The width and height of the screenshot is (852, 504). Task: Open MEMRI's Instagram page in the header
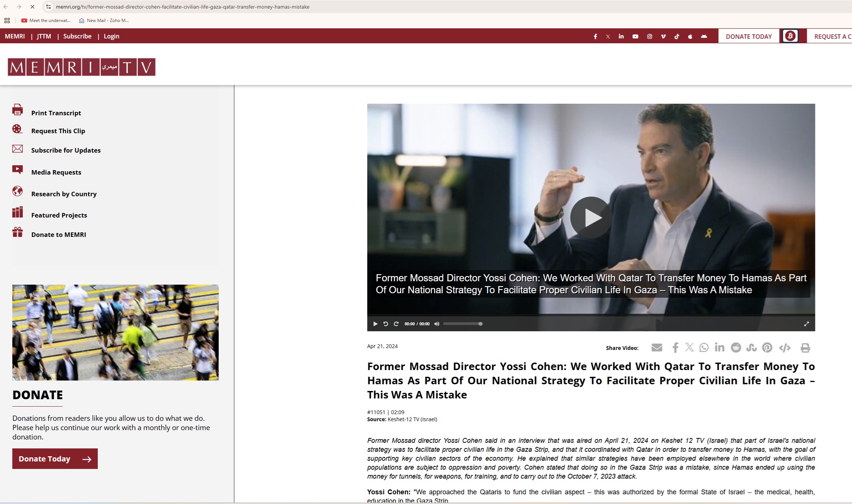649,37
